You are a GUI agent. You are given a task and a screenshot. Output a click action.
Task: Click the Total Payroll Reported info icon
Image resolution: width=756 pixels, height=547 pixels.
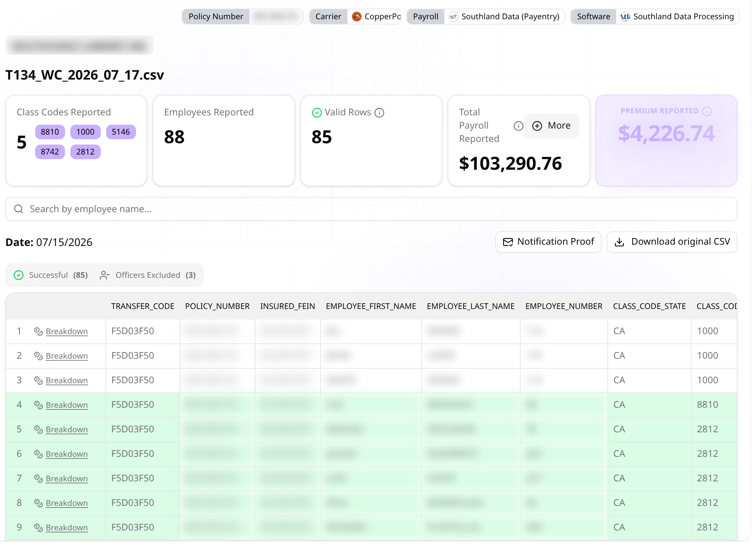[x=518, y=126]
